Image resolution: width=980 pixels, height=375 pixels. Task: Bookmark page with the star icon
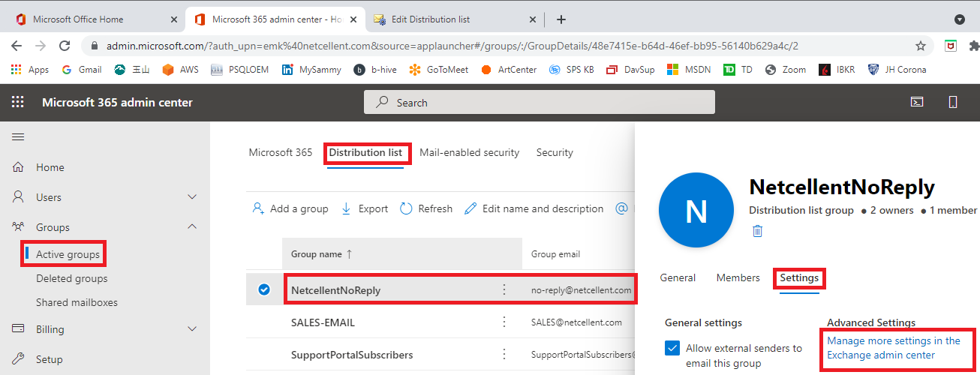click(920, 46)
